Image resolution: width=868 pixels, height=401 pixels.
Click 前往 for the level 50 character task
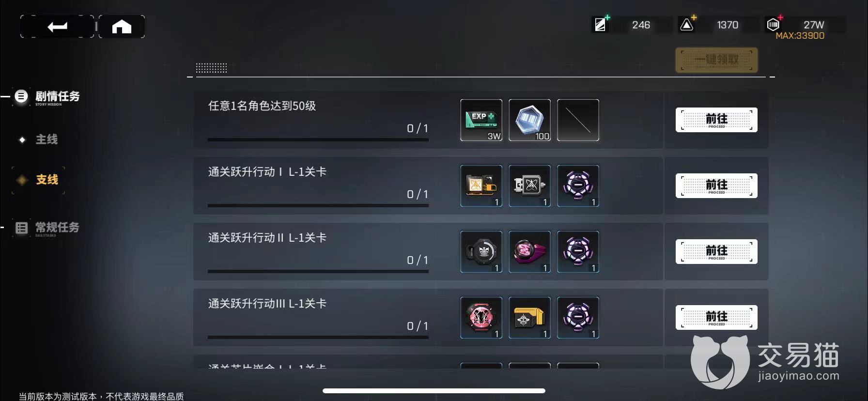(716, 120)
